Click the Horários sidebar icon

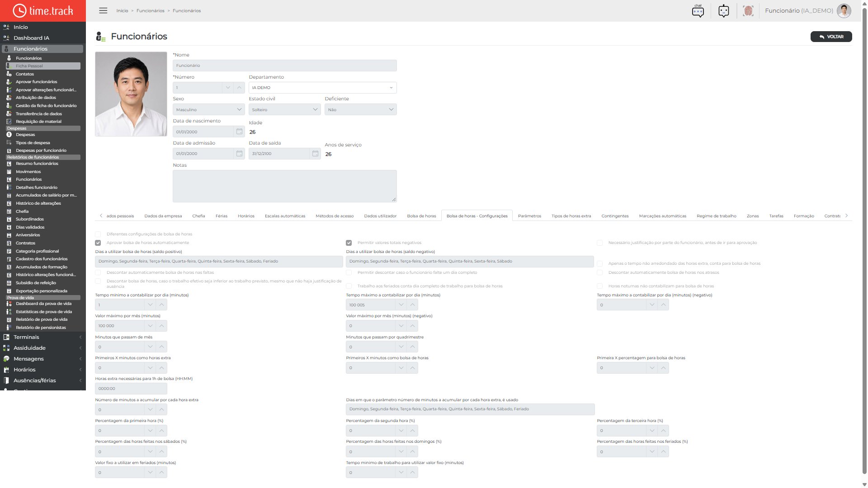pos(6,370)
